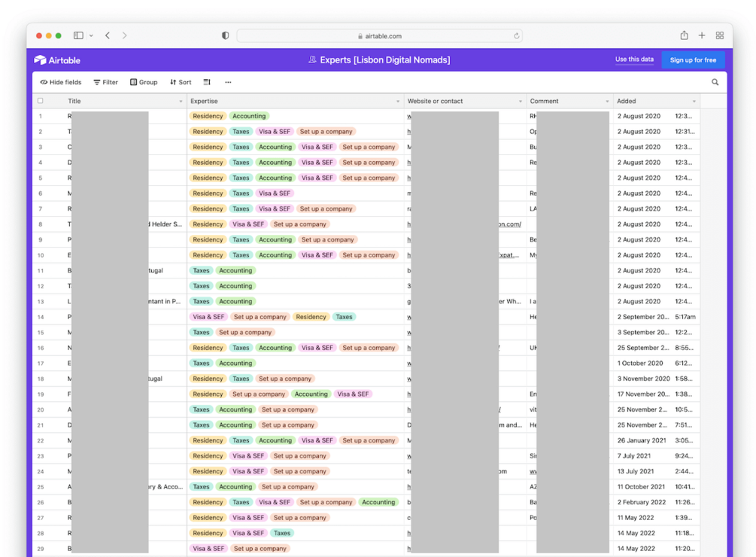Open the Group options
Screen dimensions: 756x557
144,83
